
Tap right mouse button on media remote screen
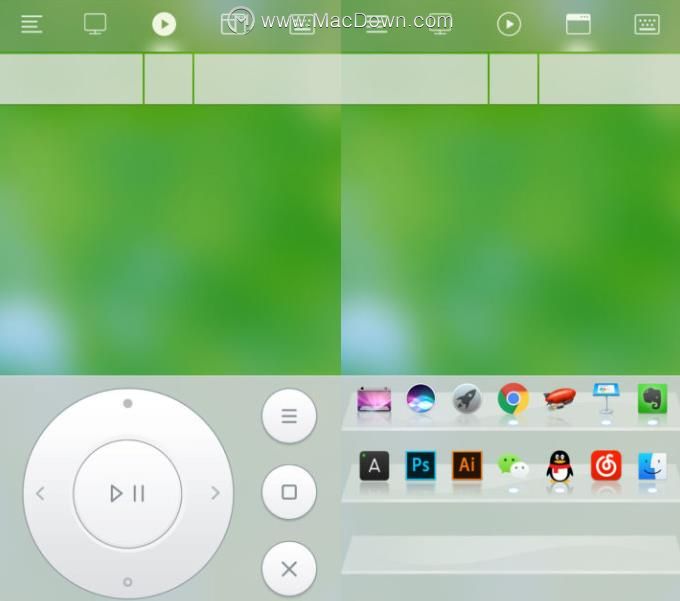click(268, 79)
